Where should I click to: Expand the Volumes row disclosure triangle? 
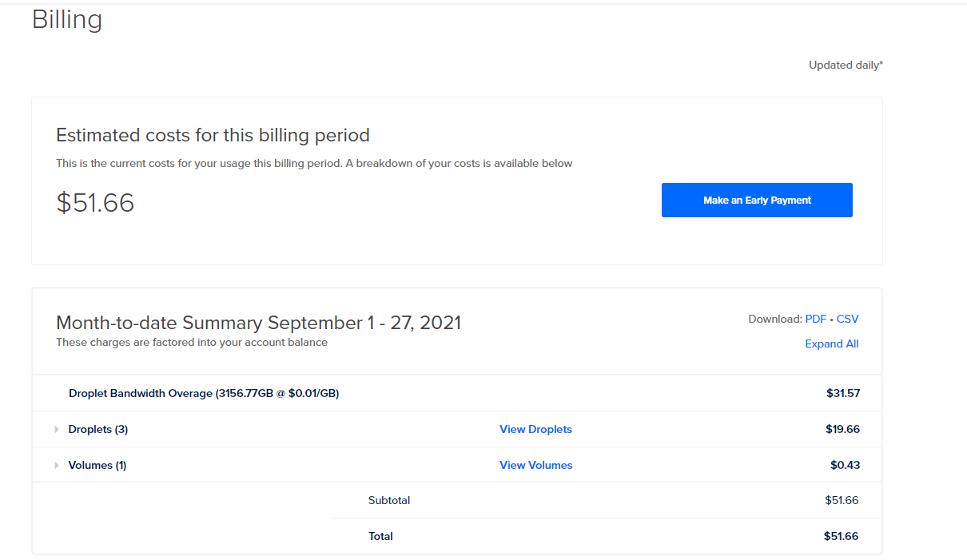pyautogui.click(x=57, y=465)
